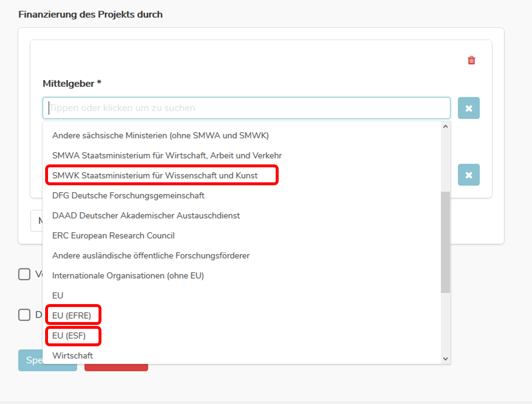This screenshot has width=532, height=404.
Task: Toggle the checkbox beside the D label
Action: tap(24, 315)
